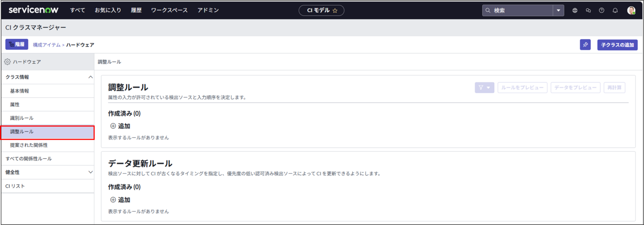The width and height of the screenshot is (644, 225).
Task: Click the データ更新ルール section heading
Action: tap(140, 163)
